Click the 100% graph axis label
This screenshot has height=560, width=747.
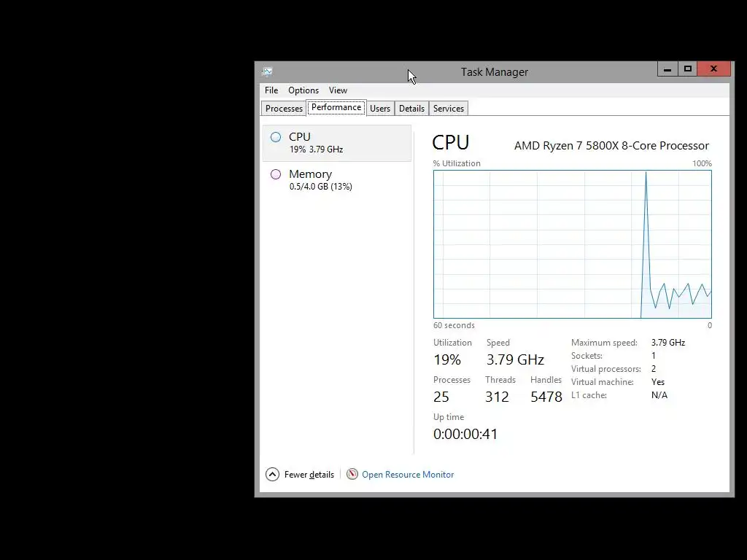click(702, 163)
